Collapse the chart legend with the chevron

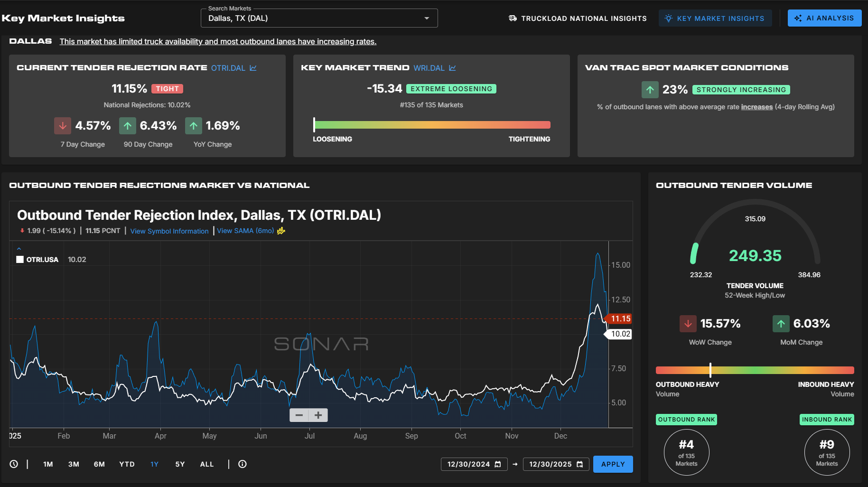point(19,249)
